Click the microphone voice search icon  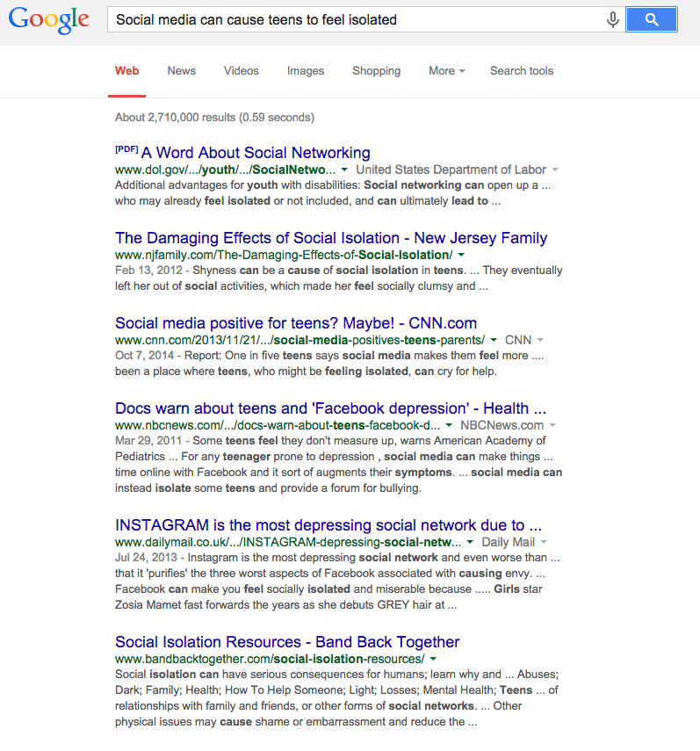[612, 20]
